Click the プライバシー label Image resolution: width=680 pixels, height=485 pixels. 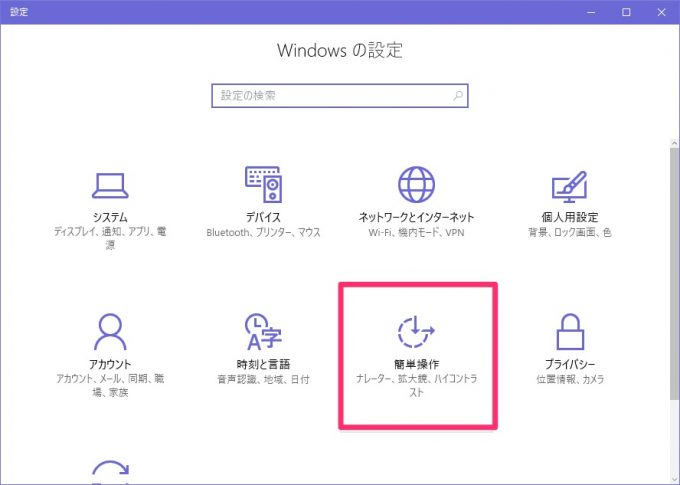[570, 364]
